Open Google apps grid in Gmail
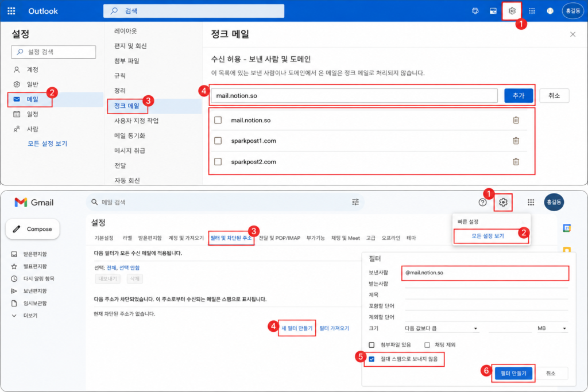This screenshot has height=392, width=588. pyautogui.click(x=531, y=203)
